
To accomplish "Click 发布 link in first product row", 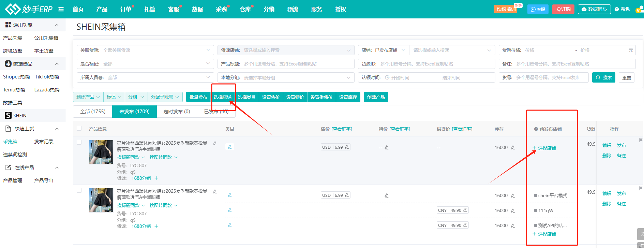I will click(621, 145).
